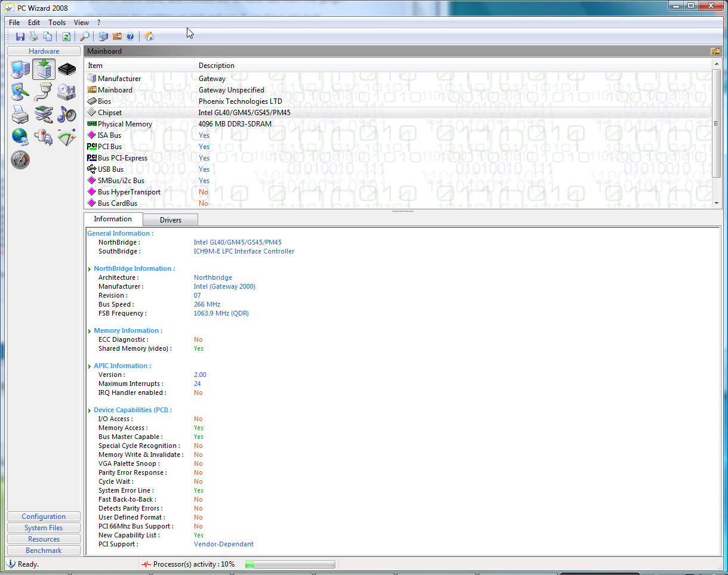Select the Network globe icon
Image resolution: width=728 pixels, height=575 pixels.
click(x=20, y=137)
